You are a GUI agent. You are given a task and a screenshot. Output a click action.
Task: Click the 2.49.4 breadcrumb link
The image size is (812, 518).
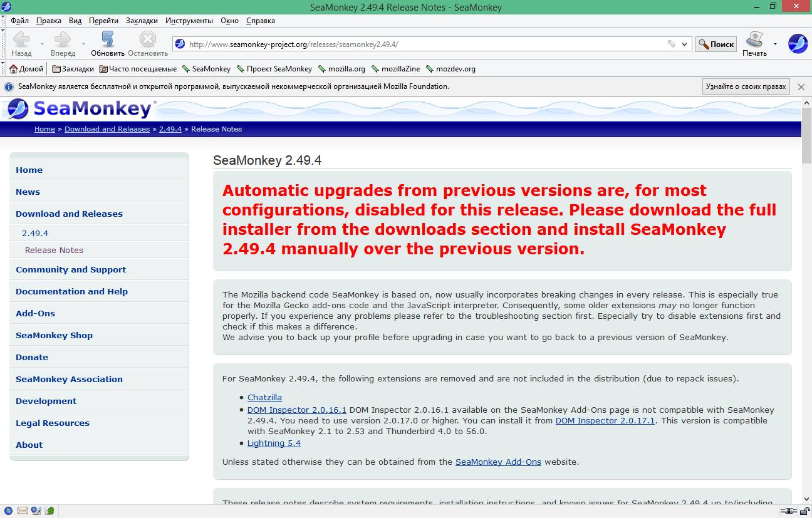pos(170,129)
